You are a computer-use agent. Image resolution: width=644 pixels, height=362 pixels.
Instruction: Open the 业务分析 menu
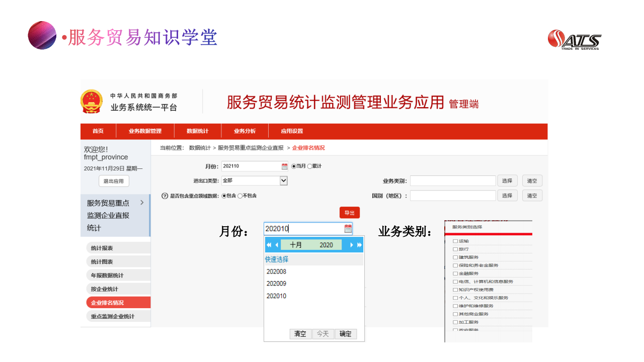(245, 131)
